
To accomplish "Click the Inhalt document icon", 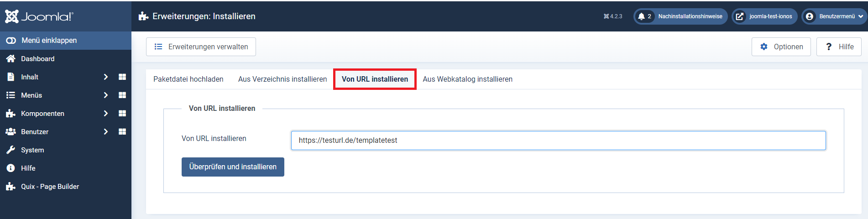I will click(10, 77).
